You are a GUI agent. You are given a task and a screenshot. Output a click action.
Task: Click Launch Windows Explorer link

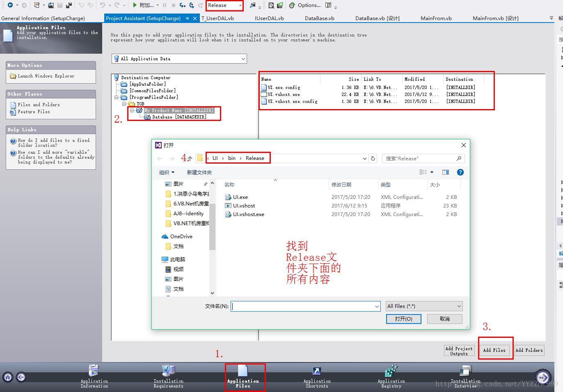click(x=46, y=76)
